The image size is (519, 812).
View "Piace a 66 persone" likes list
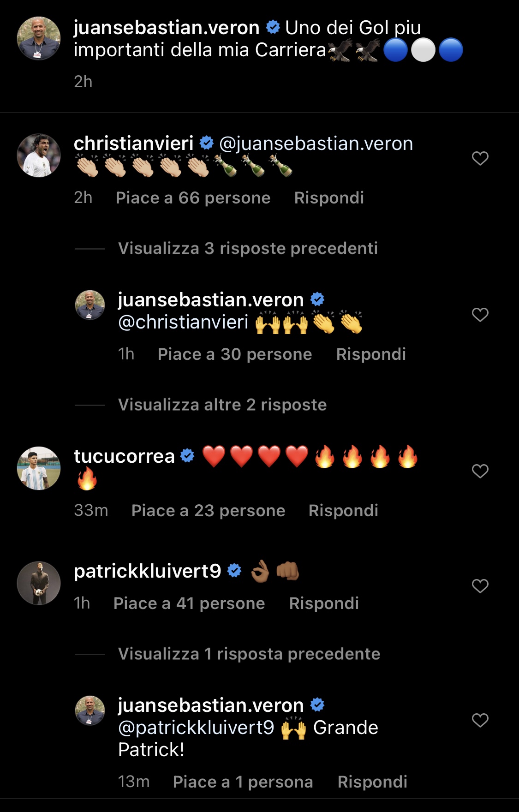click(x=193, y=198)
